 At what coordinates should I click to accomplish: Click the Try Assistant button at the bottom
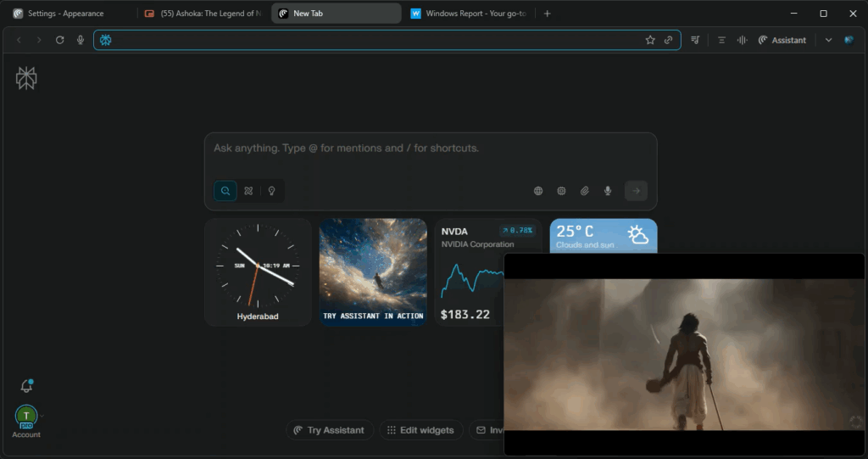pyautogui.click(x=330, y=430)
